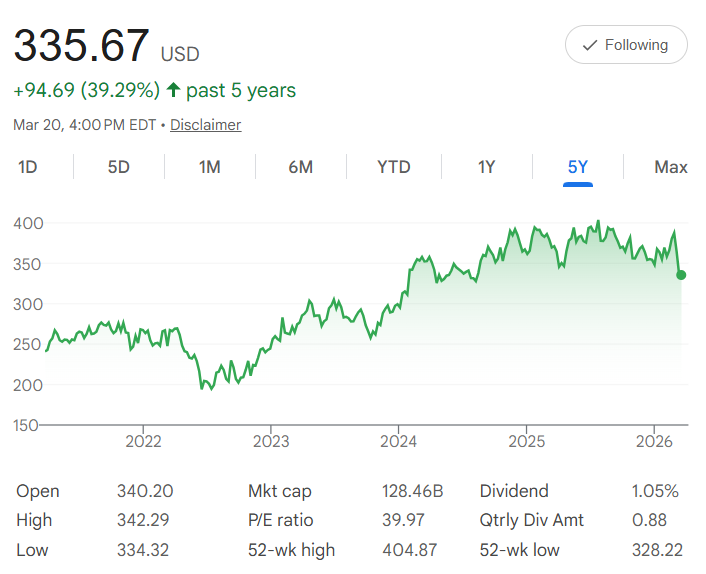Screen dimensions: 706x574
Task: Click the P/E ratio label
Action: tap(280, 520)
